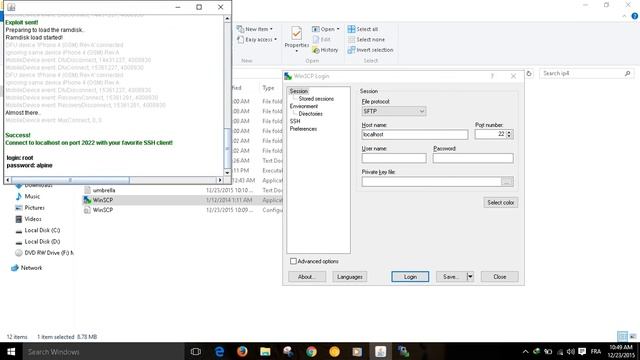Open Task View on the taskbar
Screen dimensions: 640x360
point(196,351)
